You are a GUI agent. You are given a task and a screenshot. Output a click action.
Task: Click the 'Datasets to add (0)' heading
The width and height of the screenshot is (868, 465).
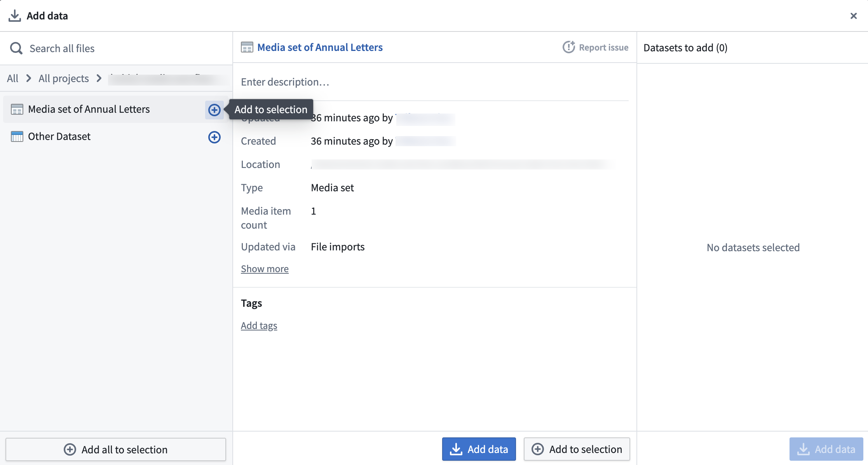685,48
